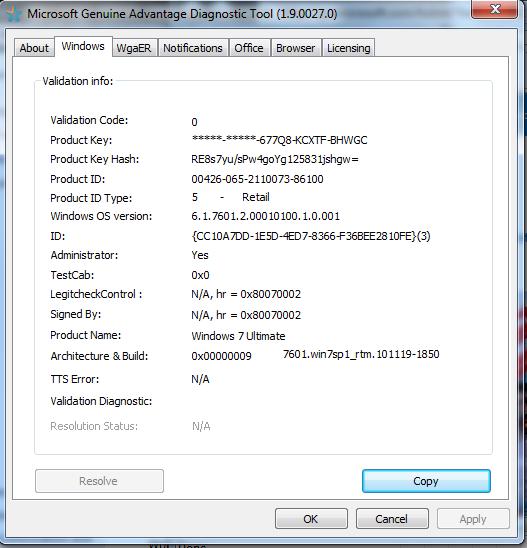Viewport: 527px width, 548px height.
Task: Click the Copy button
Action: 426,481
